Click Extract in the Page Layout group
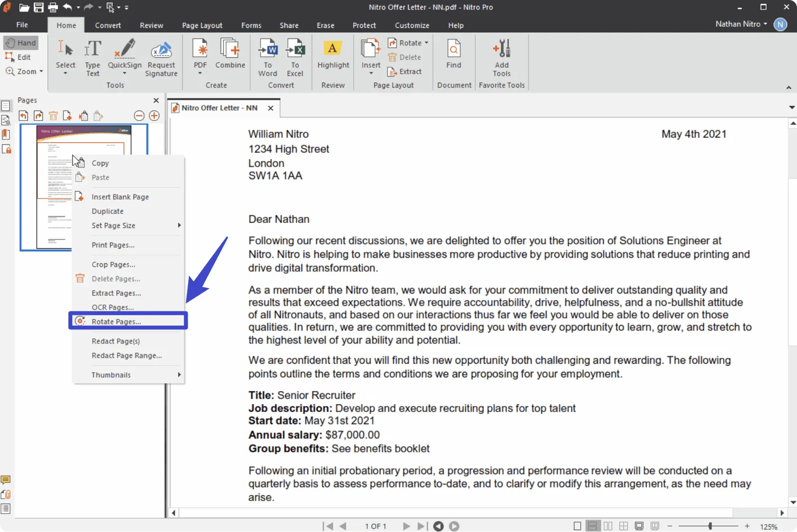This screenshot has width=797, height=532. (x=405, y=71)
